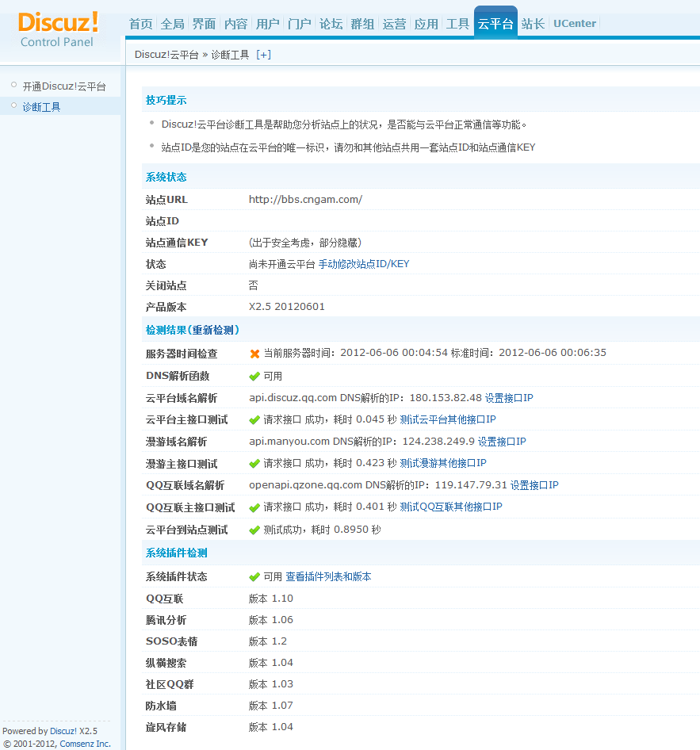Click the 测试成功,耗时 0.8950 秒 result

pos(323,530)
